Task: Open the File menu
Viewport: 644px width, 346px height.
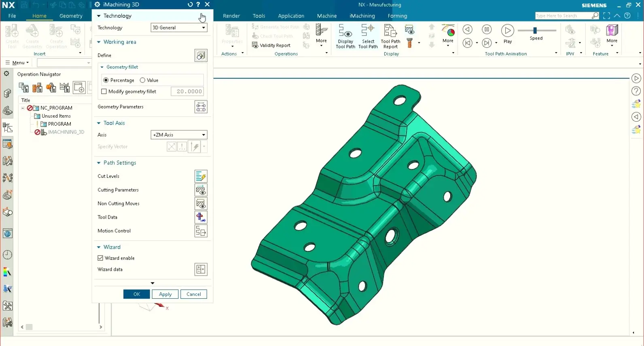Action: point(12,16)
